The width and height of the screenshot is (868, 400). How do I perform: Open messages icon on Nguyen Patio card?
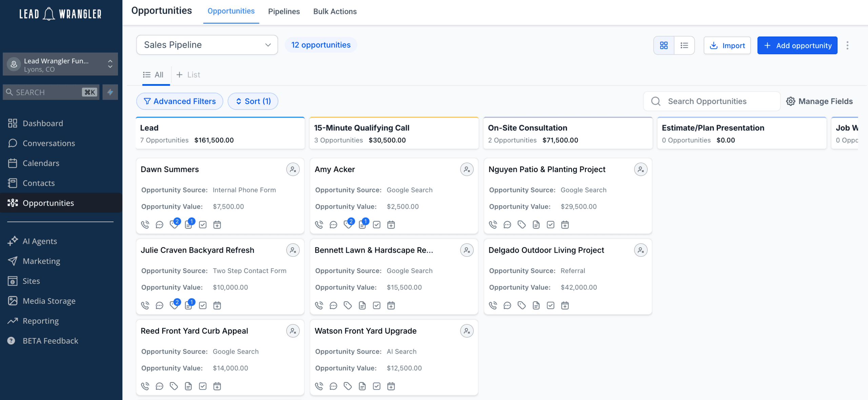tap(507, 225)
